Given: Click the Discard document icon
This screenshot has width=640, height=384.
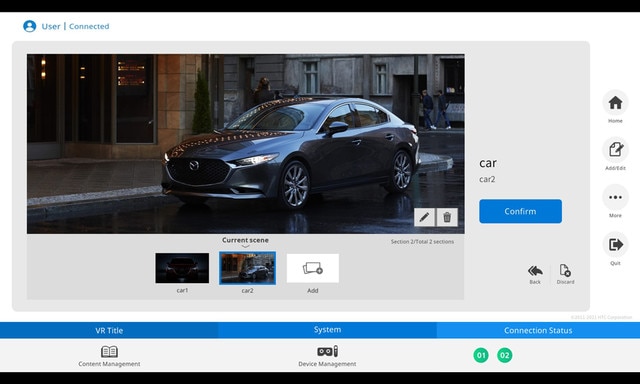Looking at the screenshot, I should point(565,270).
